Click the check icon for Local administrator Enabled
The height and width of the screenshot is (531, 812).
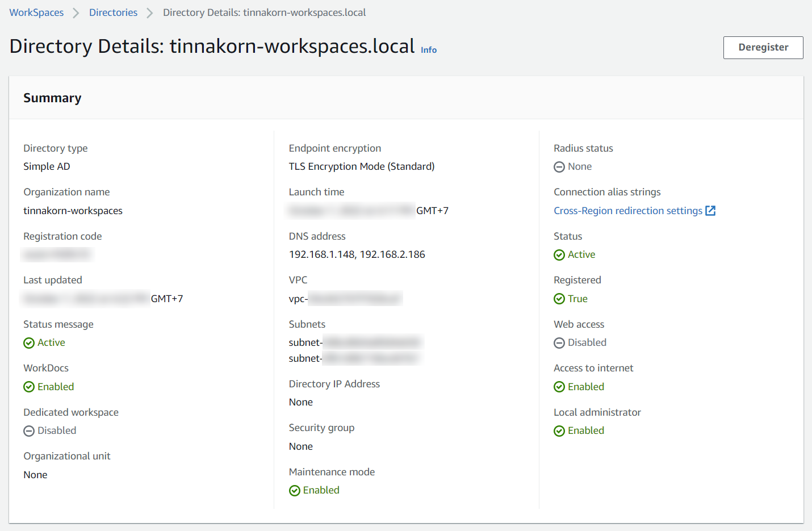point(559,431)
